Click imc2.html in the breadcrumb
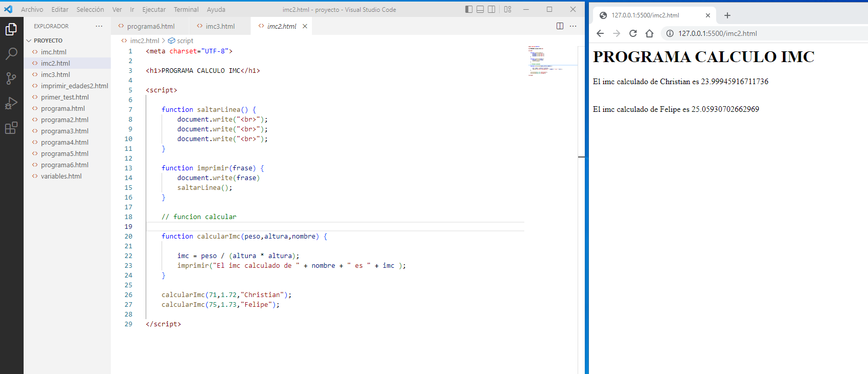Viewport: 868px width, 374px height. [x=144, y=41]
